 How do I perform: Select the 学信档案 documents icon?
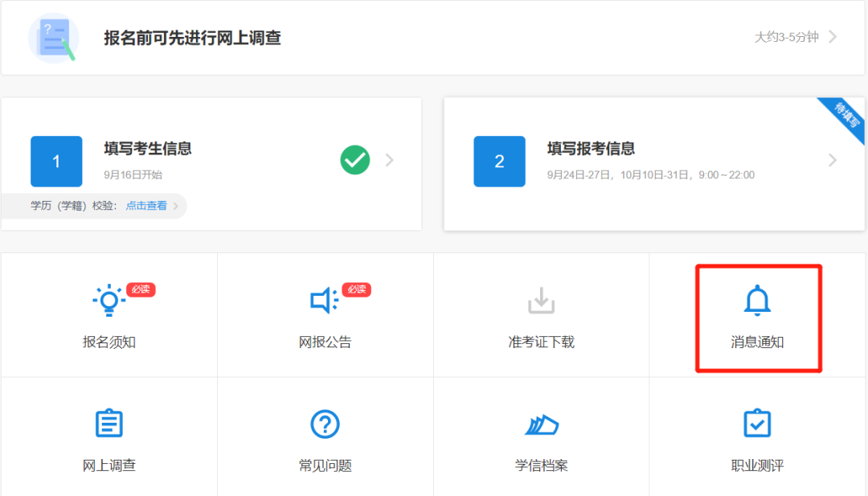point(541,423)
